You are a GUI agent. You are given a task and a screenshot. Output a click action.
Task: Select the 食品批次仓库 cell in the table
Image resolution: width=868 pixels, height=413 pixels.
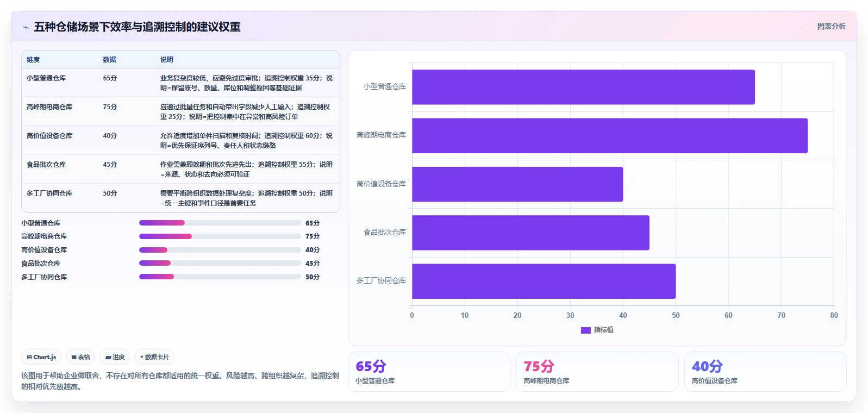point(46,165)
